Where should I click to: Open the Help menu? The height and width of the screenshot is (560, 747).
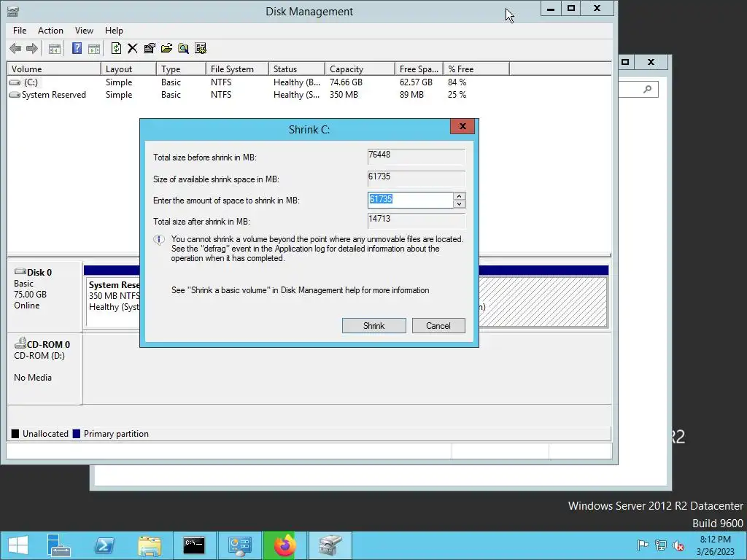114,31
